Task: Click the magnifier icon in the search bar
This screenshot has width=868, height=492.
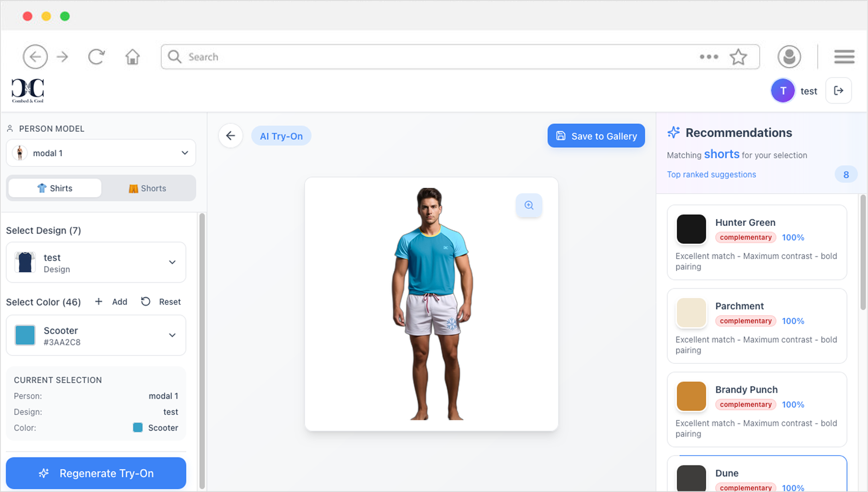Action: coord(175,57)
